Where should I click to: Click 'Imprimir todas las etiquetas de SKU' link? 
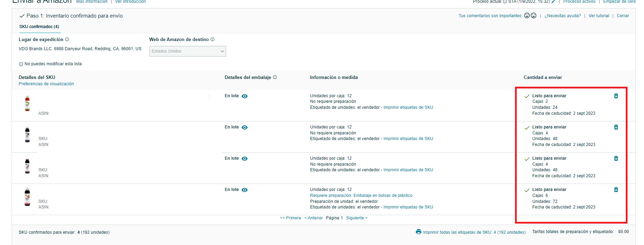pos(474,232)
